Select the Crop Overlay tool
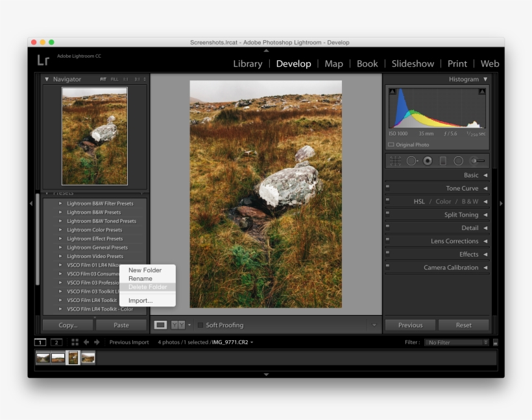 tap(394, 161)
